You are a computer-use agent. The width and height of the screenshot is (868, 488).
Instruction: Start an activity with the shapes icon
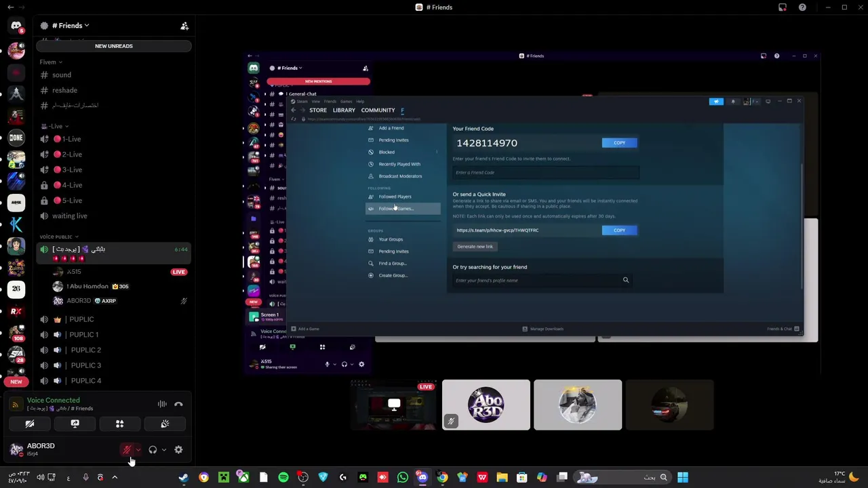tap(119, 424)
